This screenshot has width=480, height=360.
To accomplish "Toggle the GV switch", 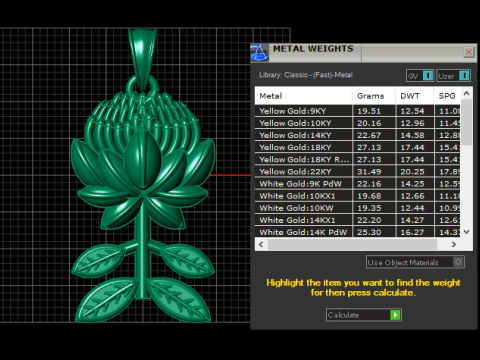I will pyautogui.click(x=420, y=76).
